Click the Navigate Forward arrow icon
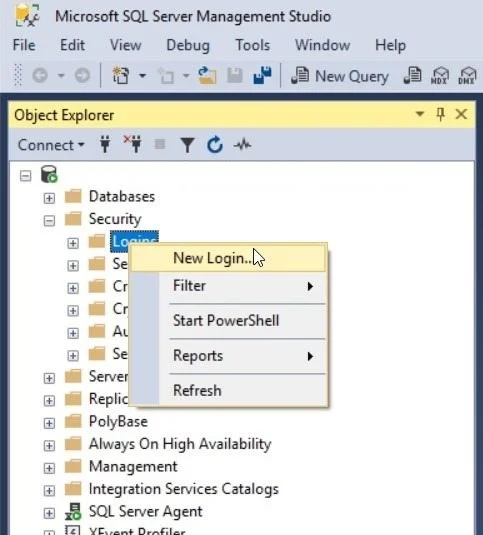Screen dimensions: 483x535 (82, 75)
